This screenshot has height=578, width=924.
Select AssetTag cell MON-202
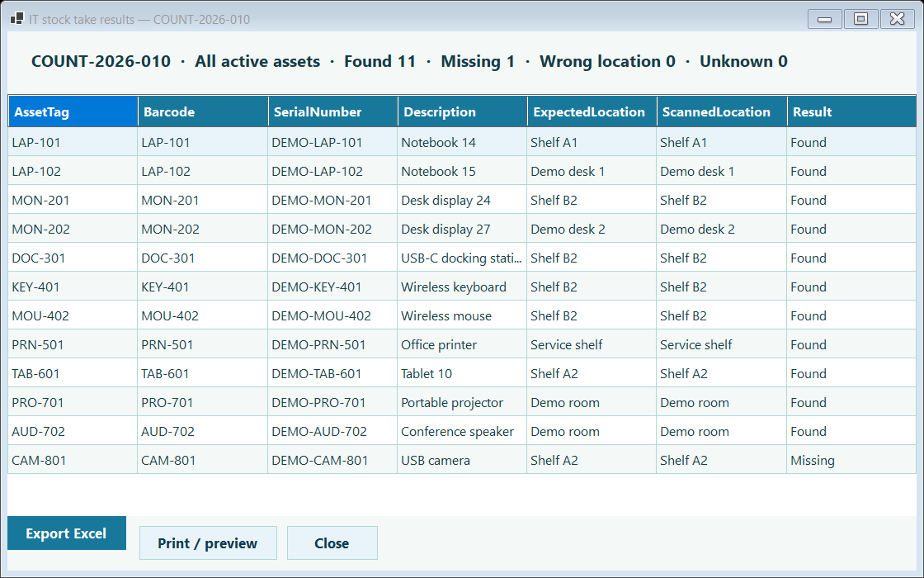pos(73,229)
